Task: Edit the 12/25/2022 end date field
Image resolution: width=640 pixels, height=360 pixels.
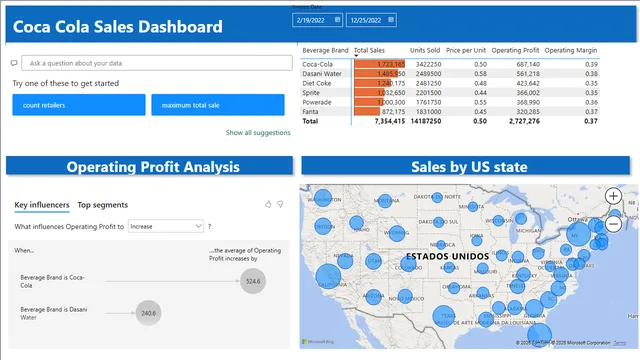Action: [371, 20]
